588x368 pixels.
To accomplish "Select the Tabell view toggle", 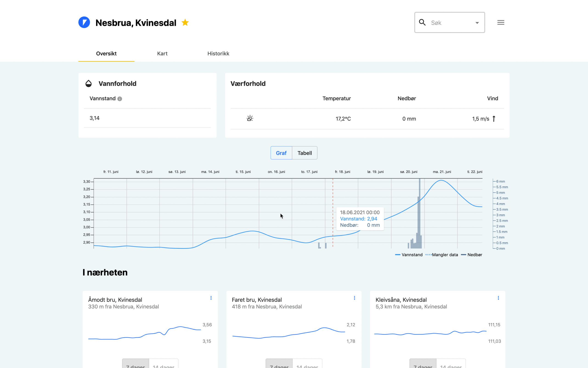I will pyautogui.click(x=305, y=153).
